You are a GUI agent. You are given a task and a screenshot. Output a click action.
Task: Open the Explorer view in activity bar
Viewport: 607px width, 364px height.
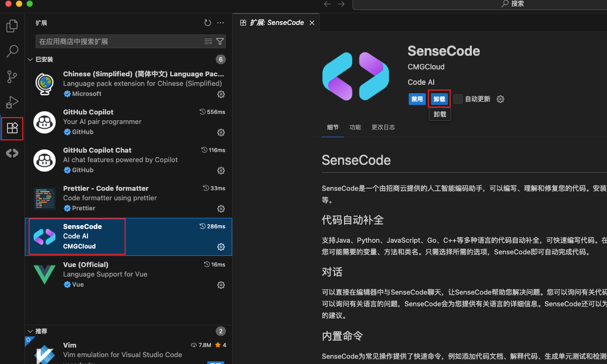click(12, 26)
